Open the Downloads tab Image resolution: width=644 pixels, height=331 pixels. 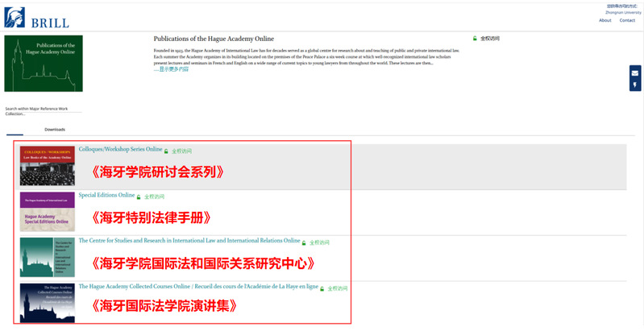click(55, 129)
